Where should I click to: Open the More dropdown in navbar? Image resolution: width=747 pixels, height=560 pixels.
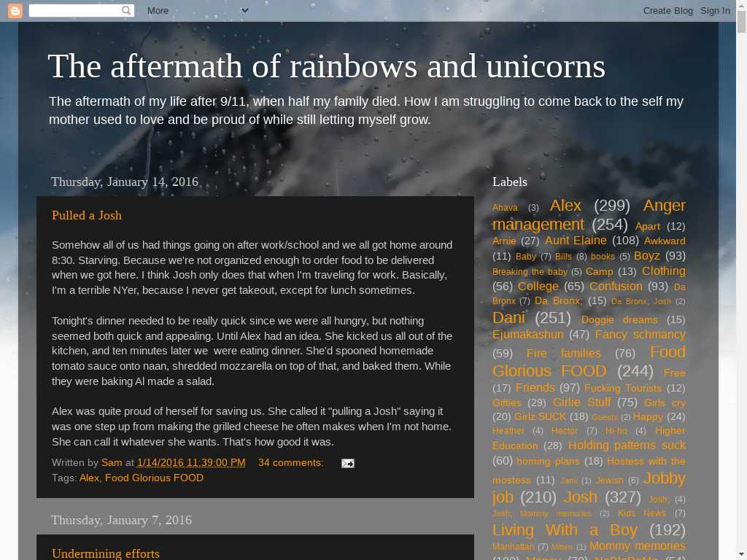197,10
